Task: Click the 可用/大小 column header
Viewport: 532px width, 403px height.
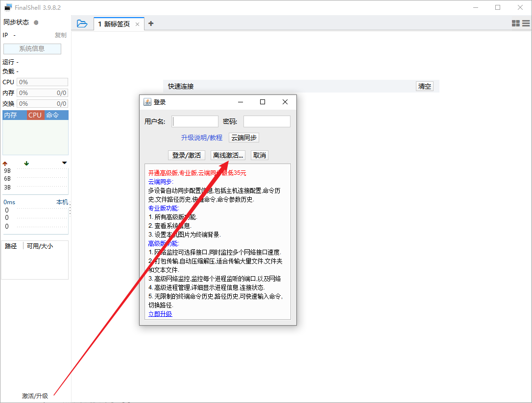Action: (40, 246)
